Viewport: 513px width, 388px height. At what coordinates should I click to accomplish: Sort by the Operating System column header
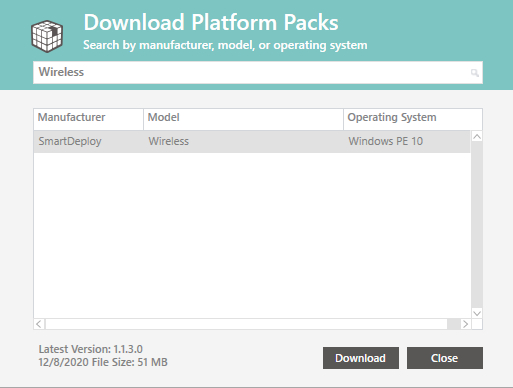[413, 119]
